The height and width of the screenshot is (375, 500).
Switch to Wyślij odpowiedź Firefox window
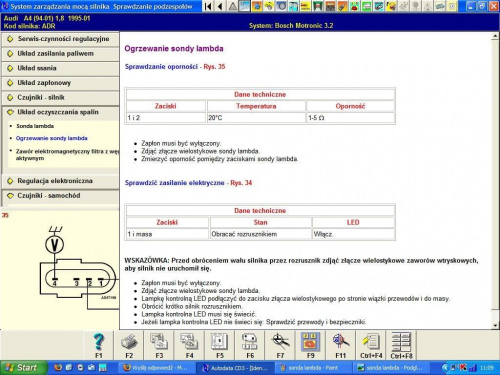(157, 368)
